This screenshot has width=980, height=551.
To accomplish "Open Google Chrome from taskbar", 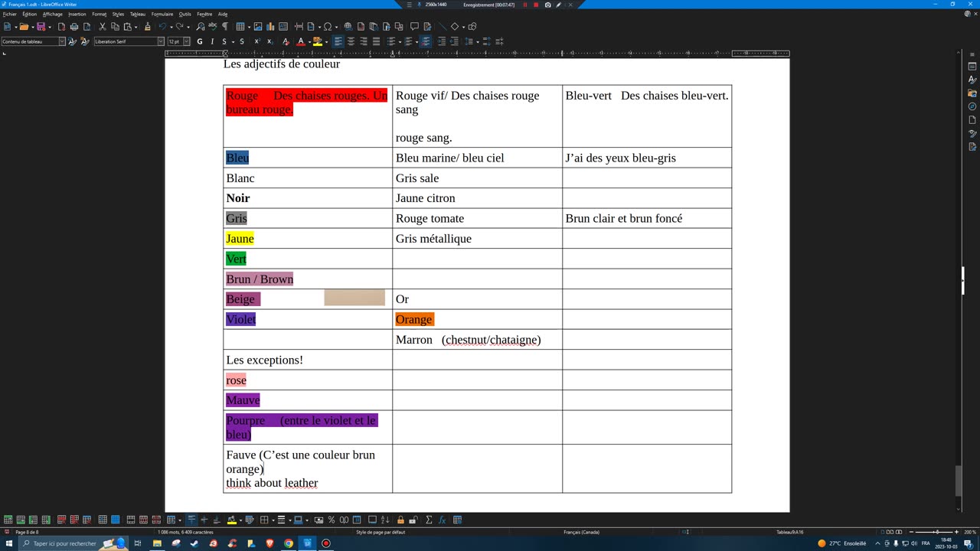I will coord(288,543).
